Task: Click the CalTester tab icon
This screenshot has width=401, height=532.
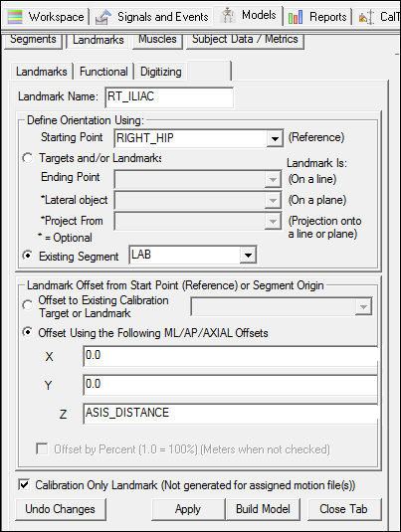Action: click(366, 17)
